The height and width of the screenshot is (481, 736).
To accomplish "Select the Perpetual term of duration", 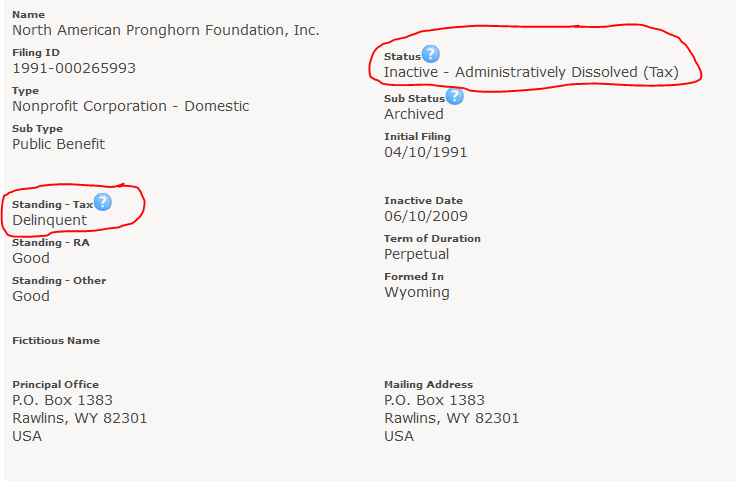I will [x=416, y=254].
